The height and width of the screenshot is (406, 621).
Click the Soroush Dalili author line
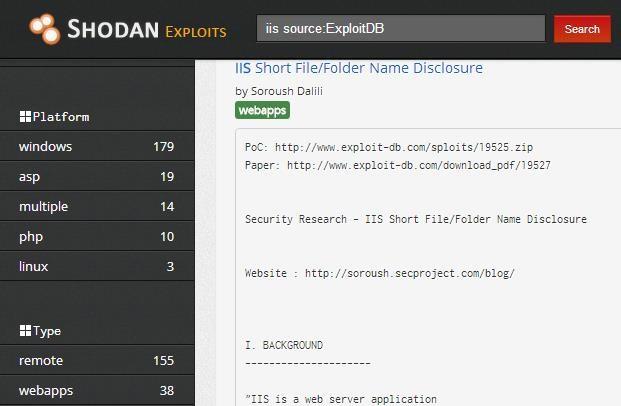[279, 91]
